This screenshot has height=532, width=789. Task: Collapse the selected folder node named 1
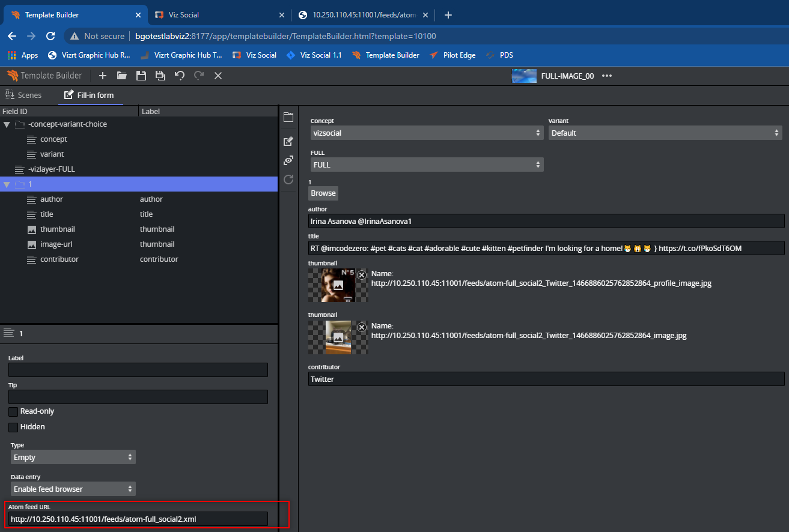click(7, 184)
